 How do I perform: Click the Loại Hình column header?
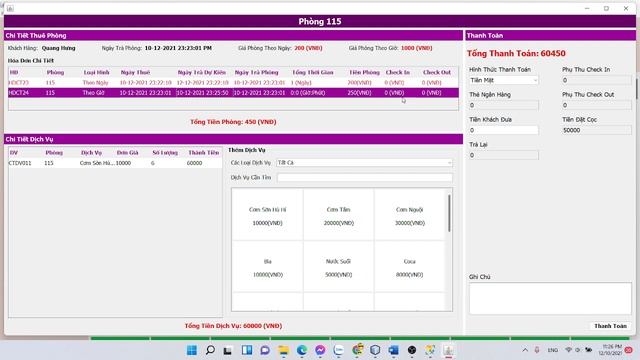[x=96, y=72]
